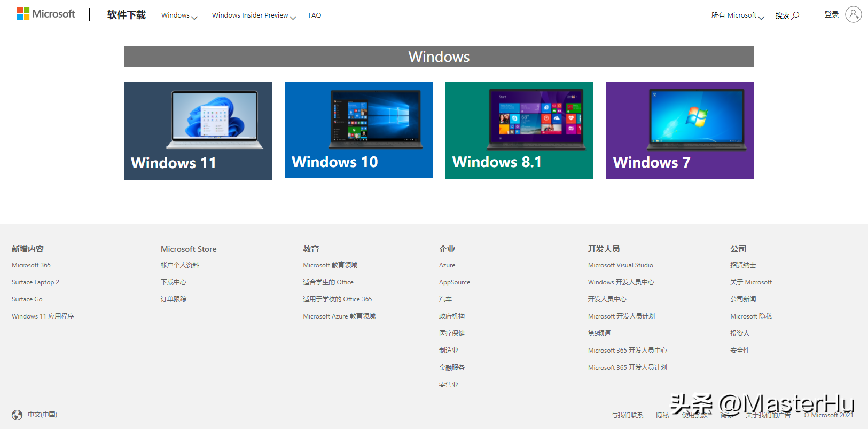Open the AppSource link
The image size is (868, 429).
pyautogui.click(x=455, y=282)
